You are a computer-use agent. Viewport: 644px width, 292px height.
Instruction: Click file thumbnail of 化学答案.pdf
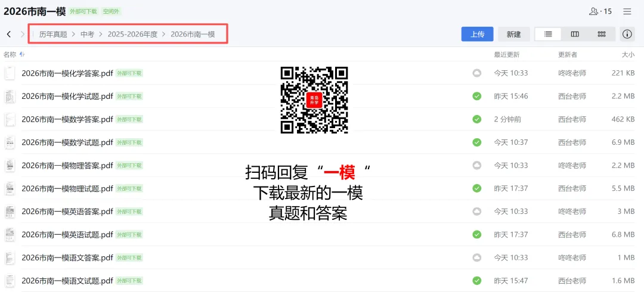tap(10, 73)
